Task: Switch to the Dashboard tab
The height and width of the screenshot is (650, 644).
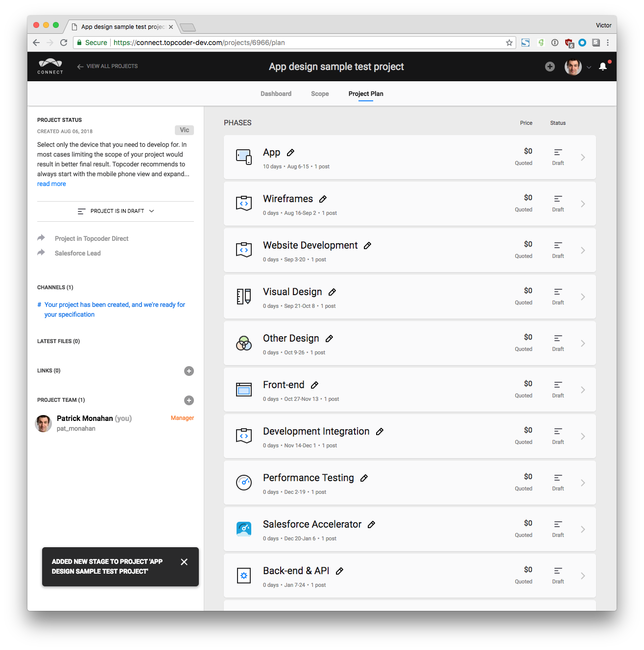Action: [x=276, y=94]
